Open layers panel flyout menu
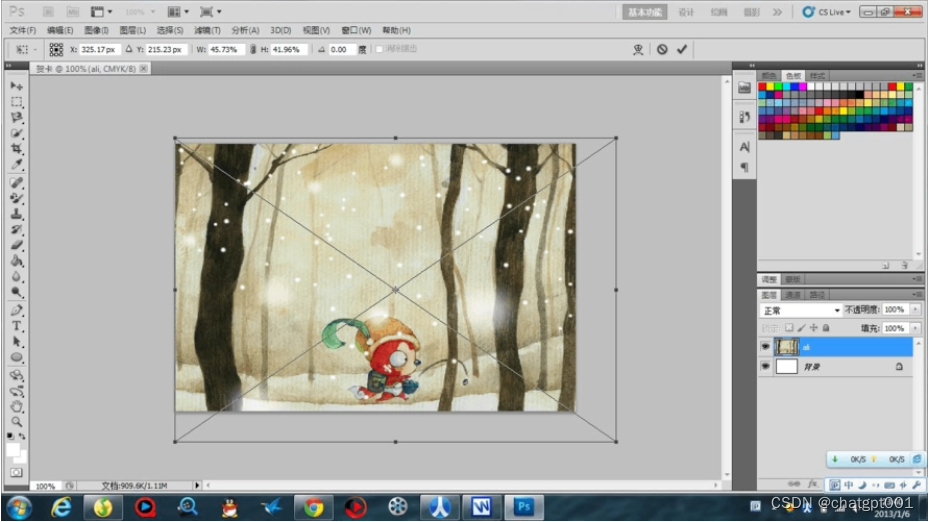Viewport: 929px width, 522px height. (x=917, y=294)
